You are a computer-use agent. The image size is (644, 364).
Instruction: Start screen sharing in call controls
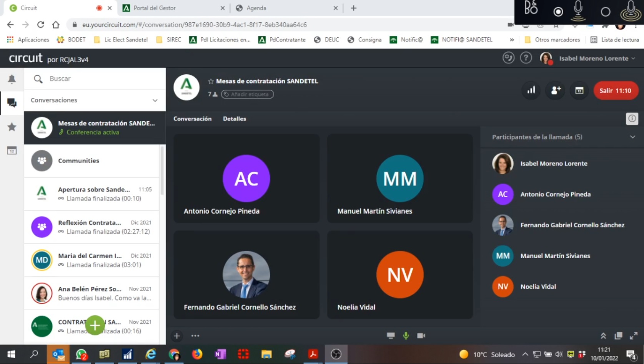click(x=391, y=336)
